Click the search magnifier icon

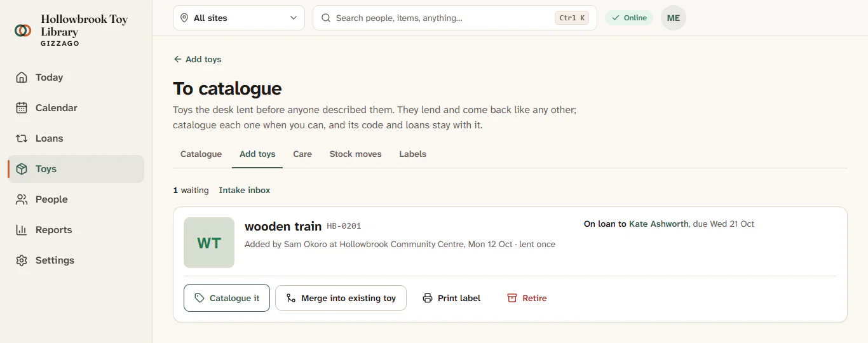coord(326,18)
